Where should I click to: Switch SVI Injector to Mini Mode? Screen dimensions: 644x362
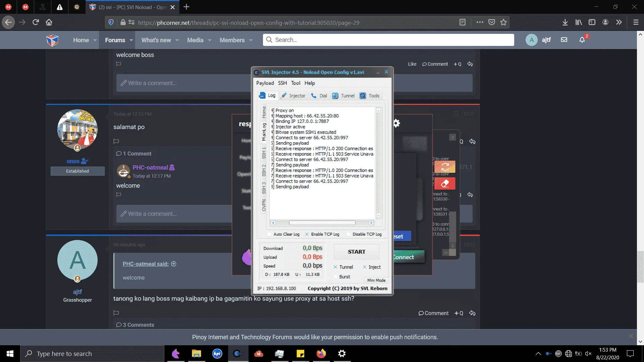pos(376,280)
